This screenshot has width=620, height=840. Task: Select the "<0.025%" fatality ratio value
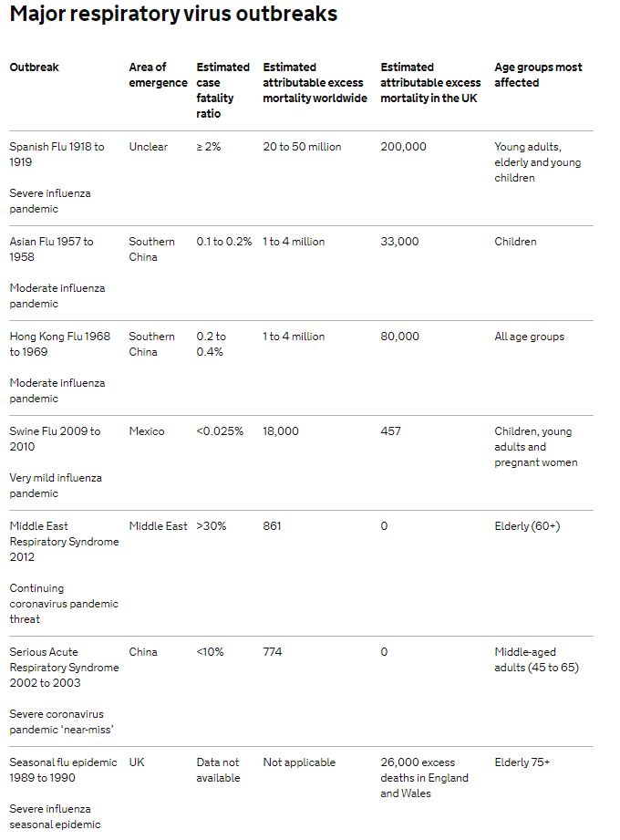[x=220, y=431]
